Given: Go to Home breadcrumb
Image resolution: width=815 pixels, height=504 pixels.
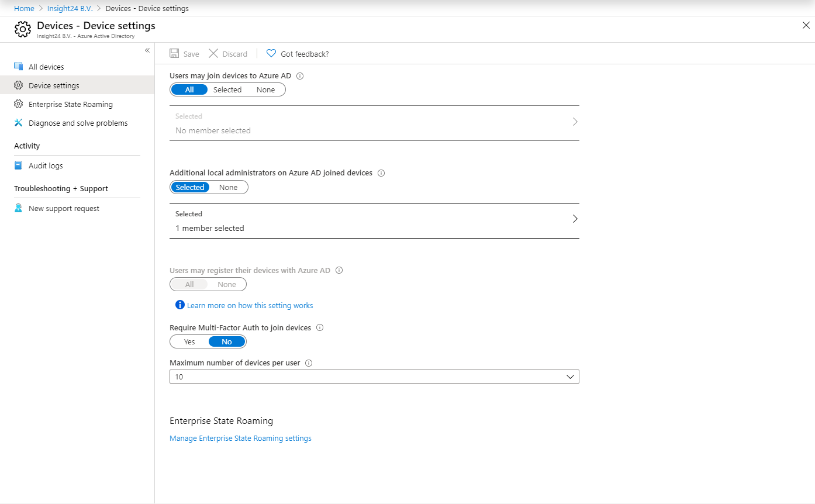Looking at the screenshot, I should pos(24,8).
